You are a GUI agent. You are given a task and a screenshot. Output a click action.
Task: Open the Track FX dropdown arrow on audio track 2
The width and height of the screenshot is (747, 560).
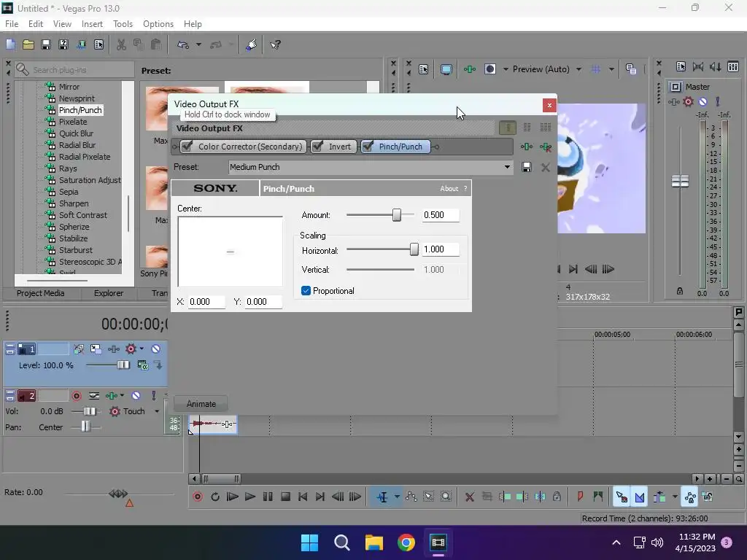pos(122,396)
